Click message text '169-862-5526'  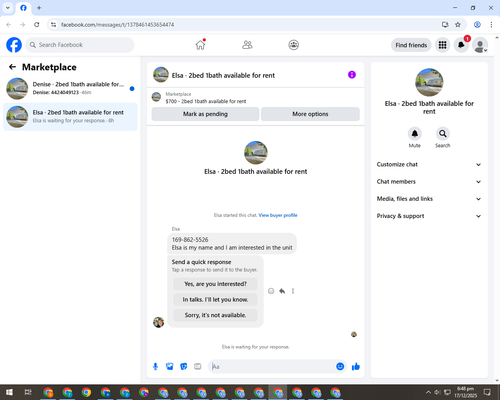click(190, 240)
